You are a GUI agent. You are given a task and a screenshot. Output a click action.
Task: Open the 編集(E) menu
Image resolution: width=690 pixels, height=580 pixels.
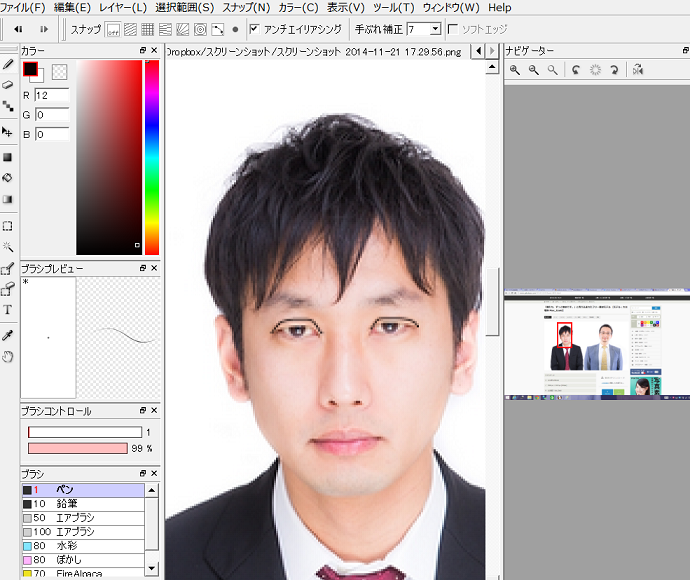coord(72,7)
